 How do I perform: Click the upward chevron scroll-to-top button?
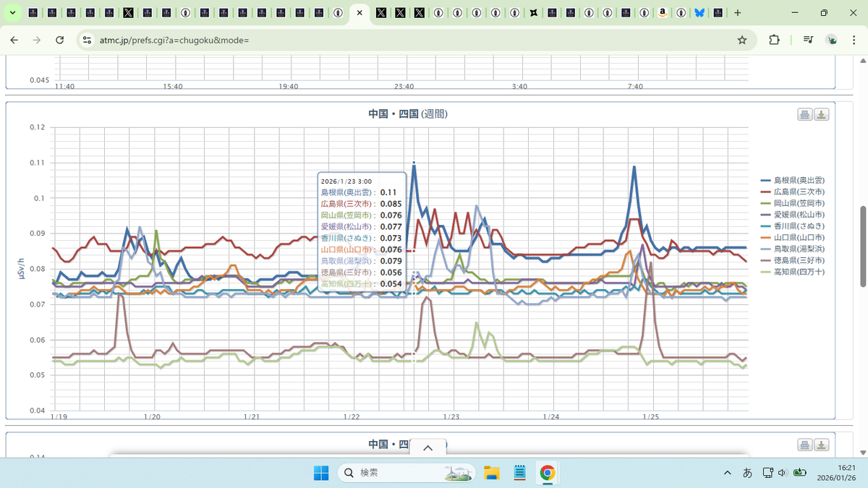point(427,448)
